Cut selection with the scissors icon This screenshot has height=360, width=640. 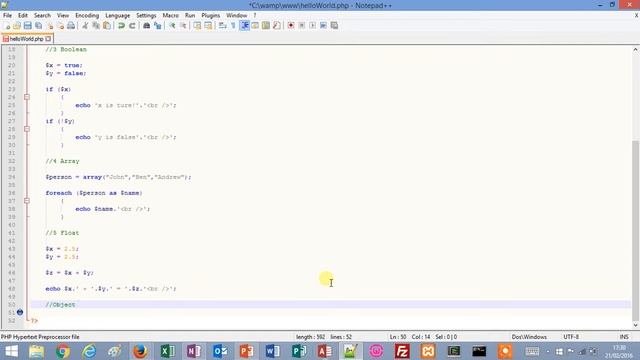click(x=85, y=26)
